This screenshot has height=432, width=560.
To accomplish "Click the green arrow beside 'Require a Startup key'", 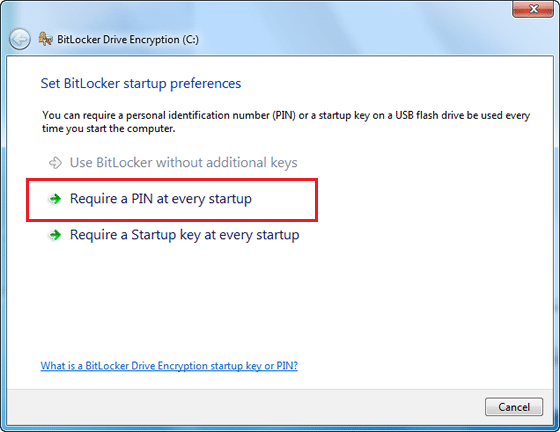I will (x=55, y=235).
